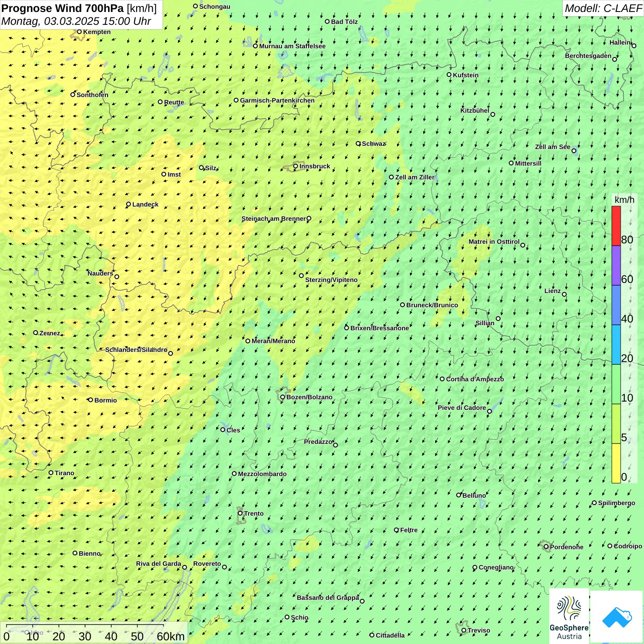The image size is (644, 644).
Task: Click the Tirano city marker
Action: (51, 472)
